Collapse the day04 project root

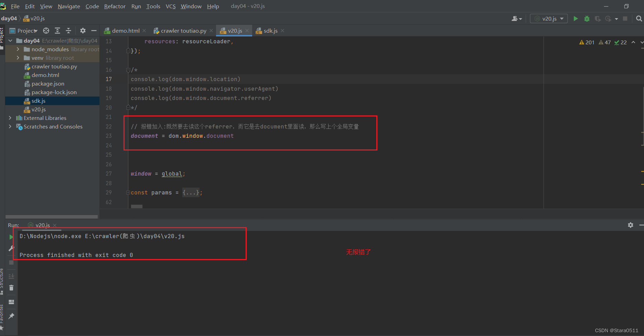tap(10, 41)
